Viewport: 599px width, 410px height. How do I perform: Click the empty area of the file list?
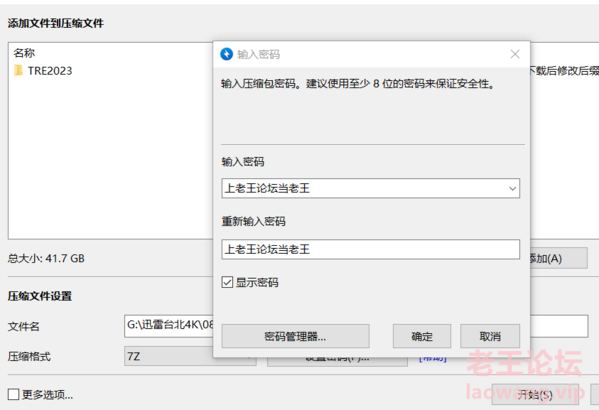point(110,160)
